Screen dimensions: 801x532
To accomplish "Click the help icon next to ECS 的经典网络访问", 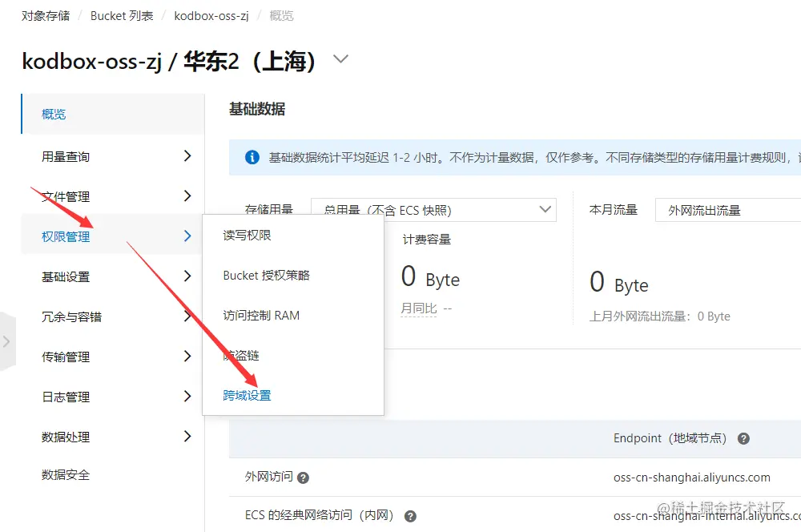I will click(x=410, y=516).
